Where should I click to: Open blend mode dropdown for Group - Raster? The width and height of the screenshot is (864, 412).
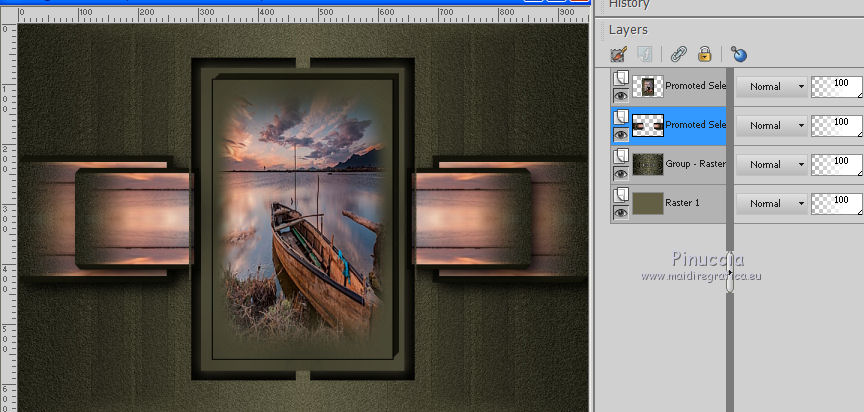(771, 165)
